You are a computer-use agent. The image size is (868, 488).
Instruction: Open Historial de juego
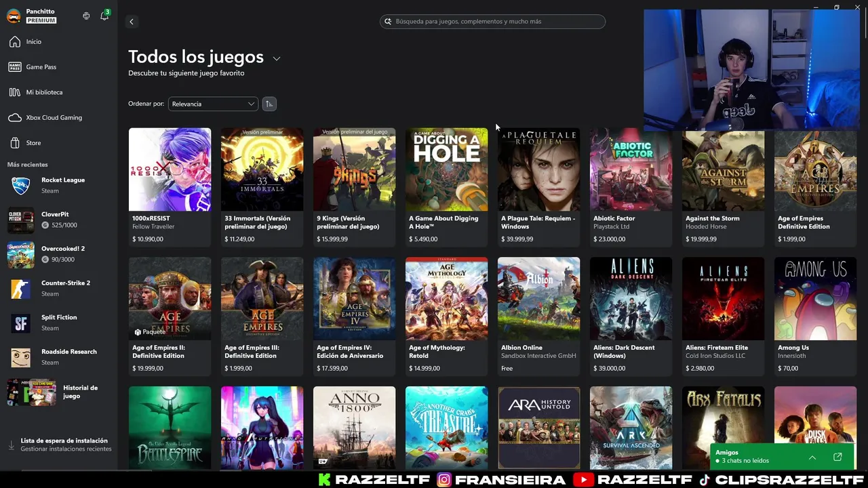58,392
